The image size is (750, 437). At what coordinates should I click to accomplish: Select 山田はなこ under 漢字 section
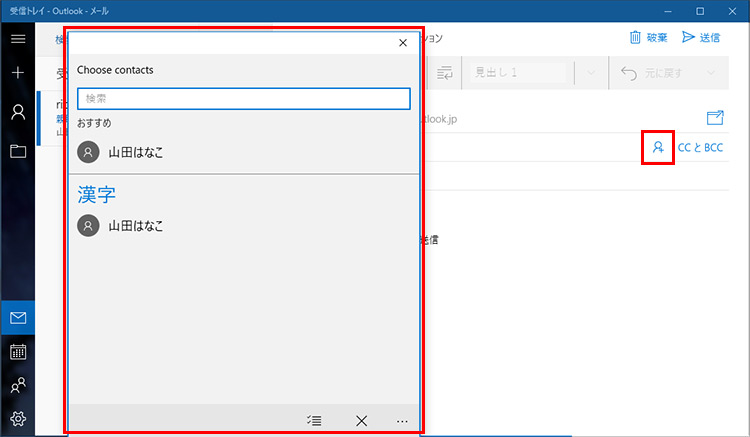pos(135,226)
